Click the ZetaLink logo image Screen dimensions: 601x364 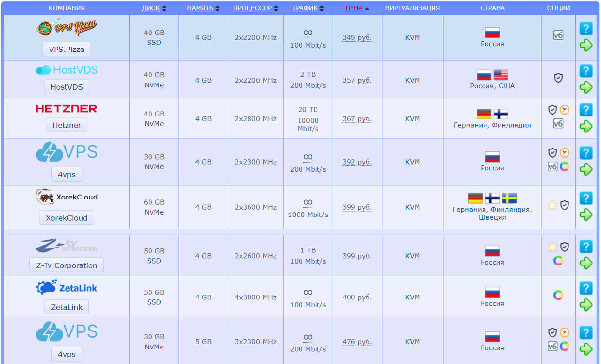click(x=67, y=288)
